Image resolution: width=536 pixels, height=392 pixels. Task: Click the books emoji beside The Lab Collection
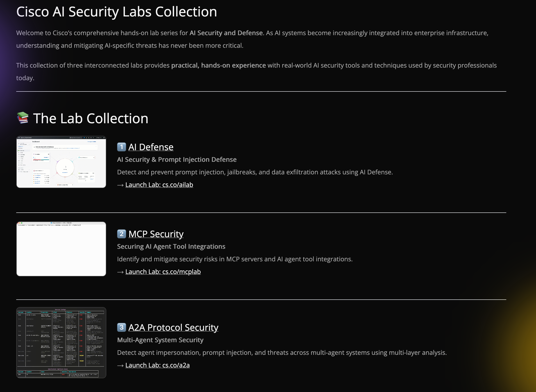click(x=23, y=118)
